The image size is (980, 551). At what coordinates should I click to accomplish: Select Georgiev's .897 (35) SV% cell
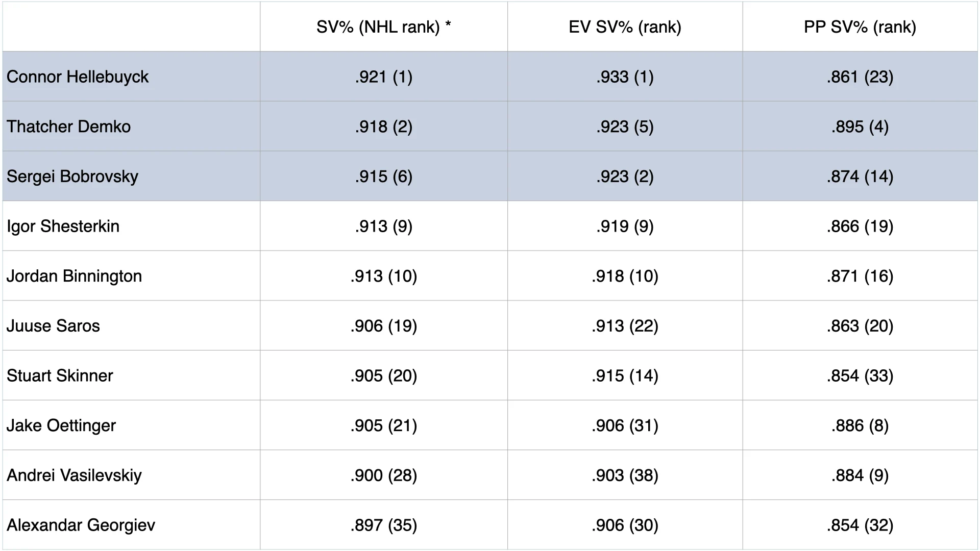tap(383, 525)
